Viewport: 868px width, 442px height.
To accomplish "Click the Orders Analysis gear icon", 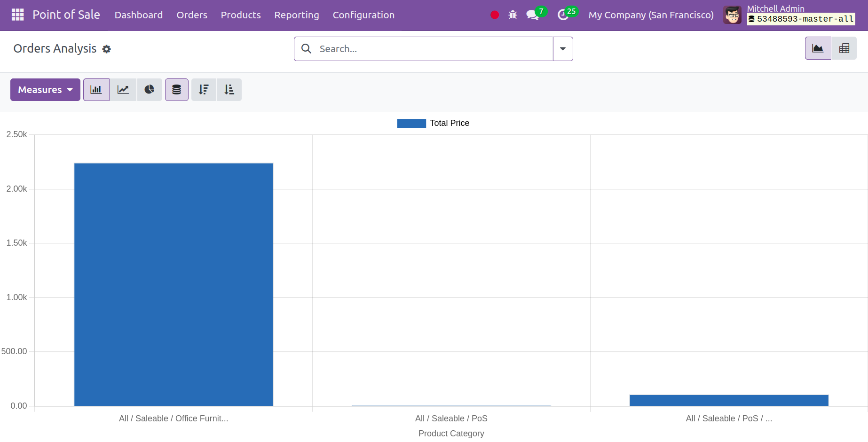I will tap(107, 49).
